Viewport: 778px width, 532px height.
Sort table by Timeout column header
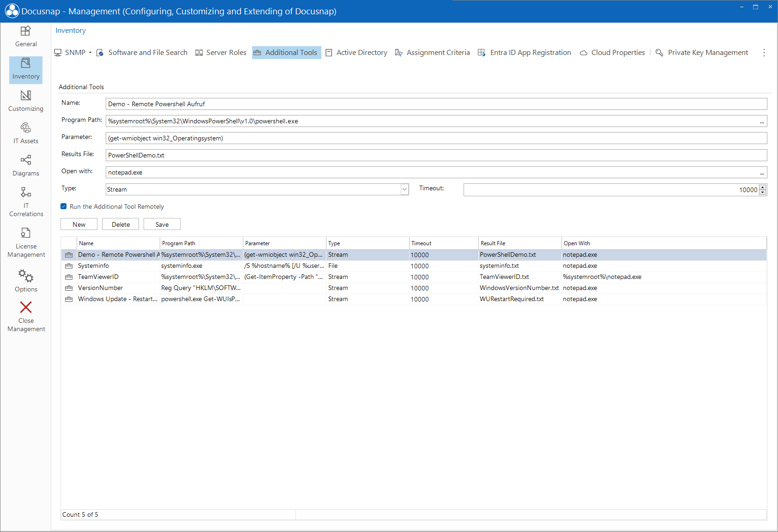444,243
